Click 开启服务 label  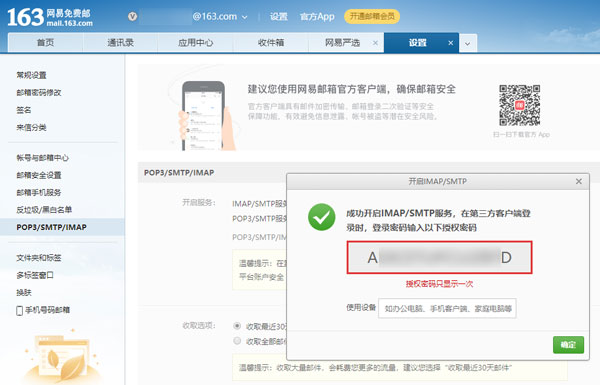tap(199, 202)
